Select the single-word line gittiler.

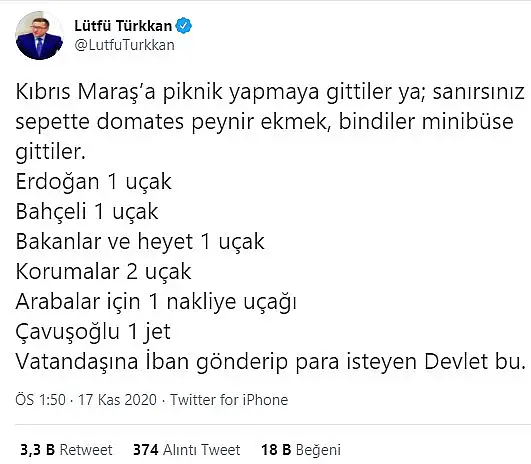point(50,152)
